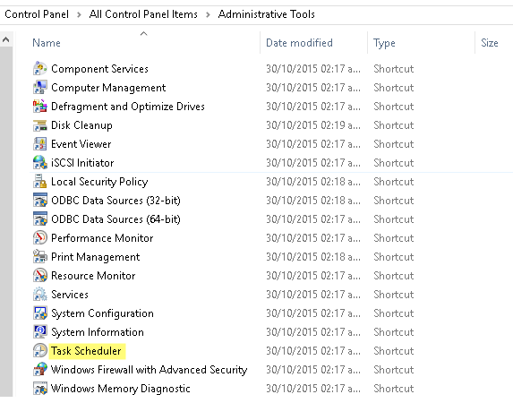Click the scroll up arrow in left pane
The height and width of the screenshot is (420, 513).
pos(5,40)
